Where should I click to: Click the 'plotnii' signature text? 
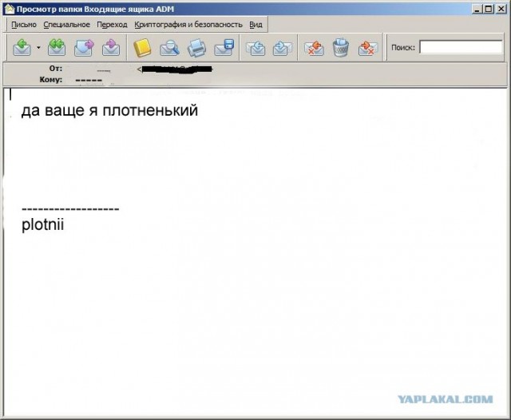[42, 225]
